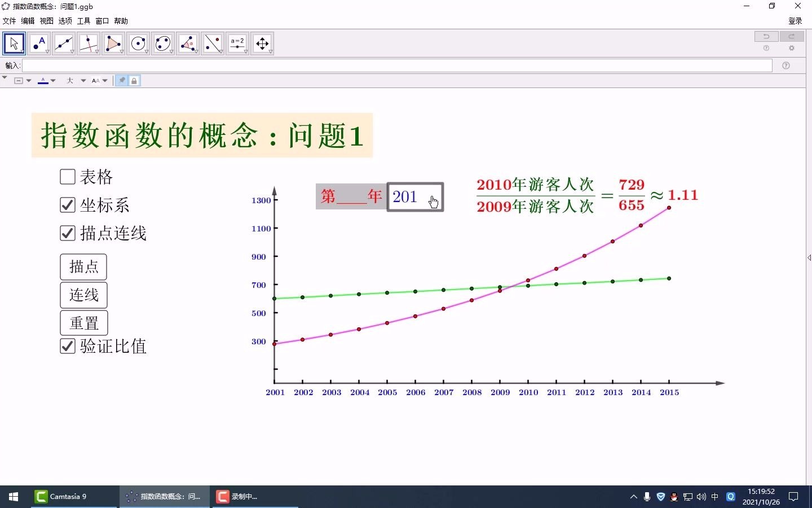Click the 2015 point on the green line
This screenshot has width=812, height=508.
point(669,278)
